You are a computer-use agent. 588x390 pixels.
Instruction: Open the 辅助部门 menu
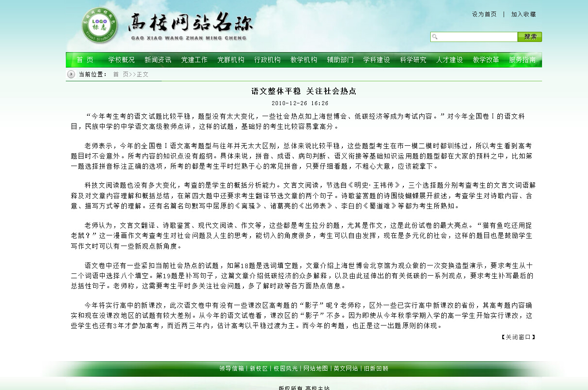(x=340, y=60)
